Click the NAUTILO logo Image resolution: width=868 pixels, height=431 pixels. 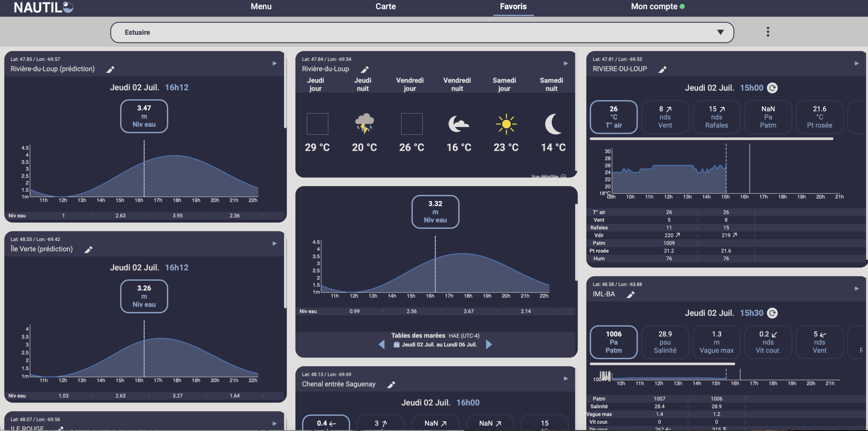43,7
